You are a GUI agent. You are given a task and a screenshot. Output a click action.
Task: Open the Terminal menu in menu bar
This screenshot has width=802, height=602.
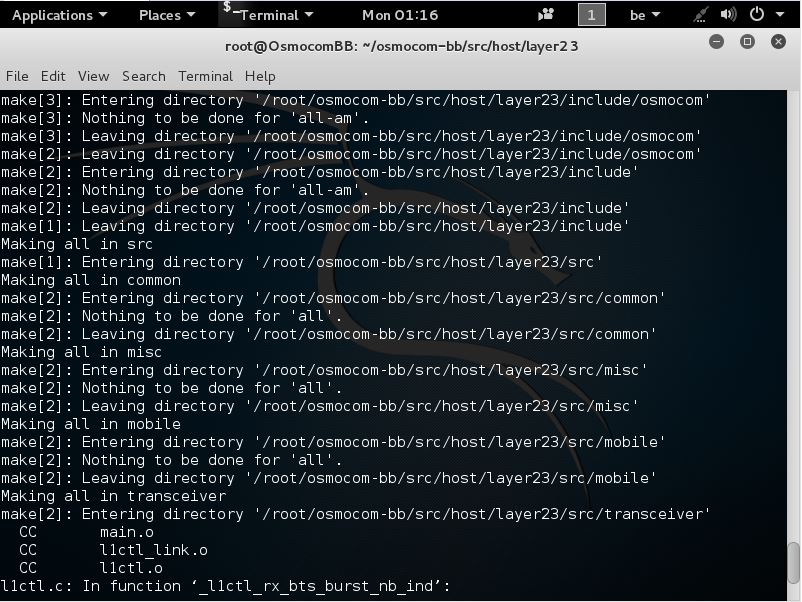click(x=205, y=76)
